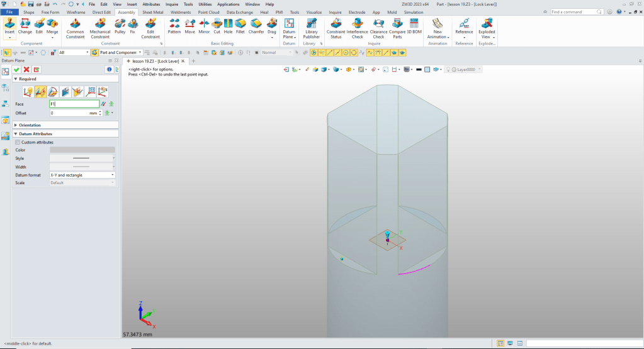The width and height of the screenshot is (644, 349).
Task: Open the Interference Check tool
Action: 357,28
